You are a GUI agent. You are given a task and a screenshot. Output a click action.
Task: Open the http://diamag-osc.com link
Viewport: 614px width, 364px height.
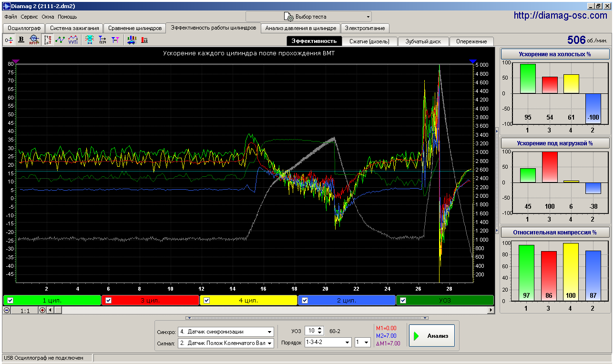click(x=561, y=16)
